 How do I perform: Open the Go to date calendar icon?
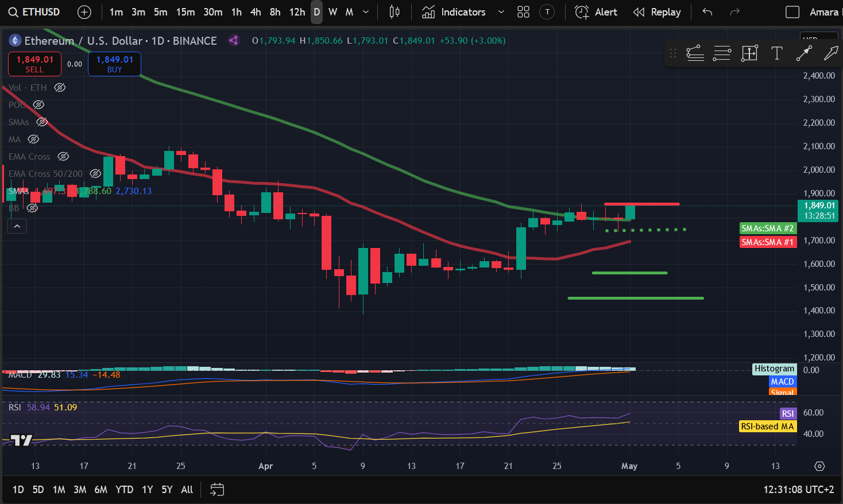(216, 490)
